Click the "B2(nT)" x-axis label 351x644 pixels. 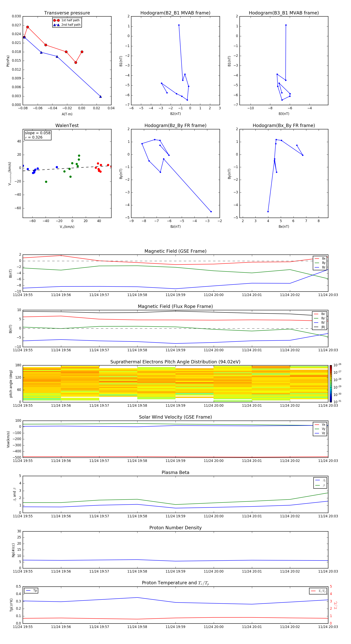click(x=175, y=114)
